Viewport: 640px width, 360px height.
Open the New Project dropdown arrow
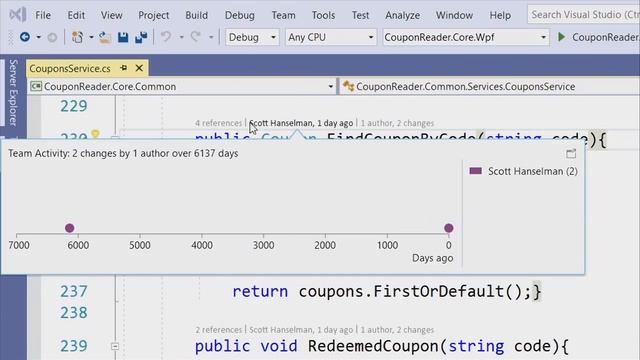91,38
